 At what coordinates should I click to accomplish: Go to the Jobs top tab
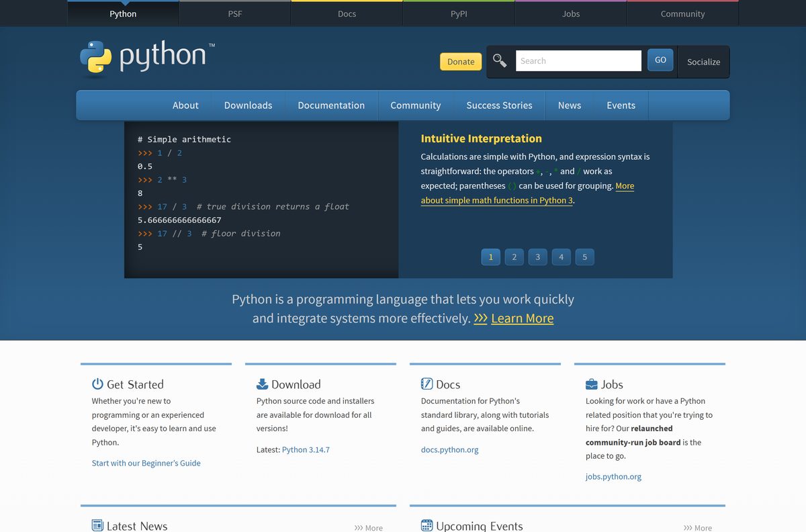(571, 13)
